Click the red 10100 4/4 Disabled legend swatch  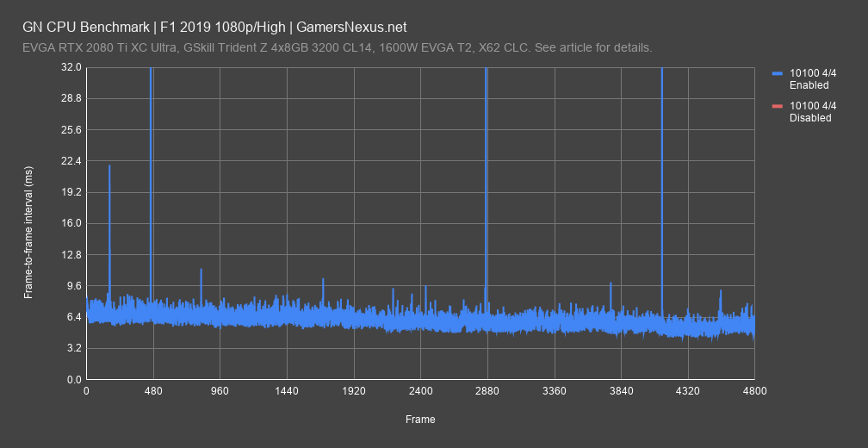point(778,106)
